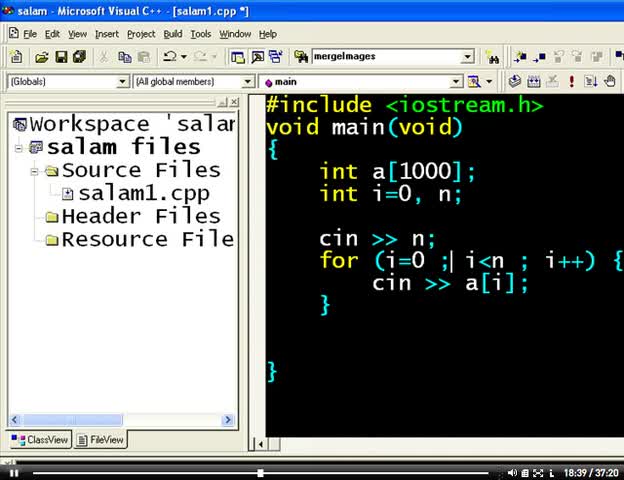Select salam1.cpp in the file tree
This screenshot has width=624, height=480.
pos(144,194)
